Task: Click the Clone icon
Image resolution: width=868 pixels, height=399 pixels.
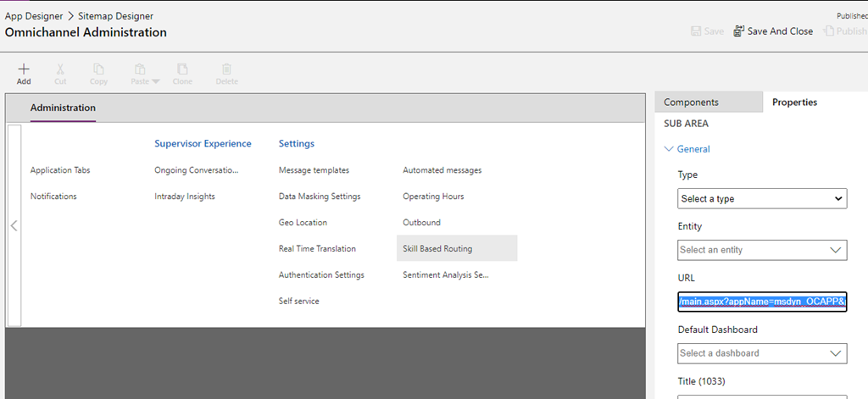Action: (x=182, y=69)
